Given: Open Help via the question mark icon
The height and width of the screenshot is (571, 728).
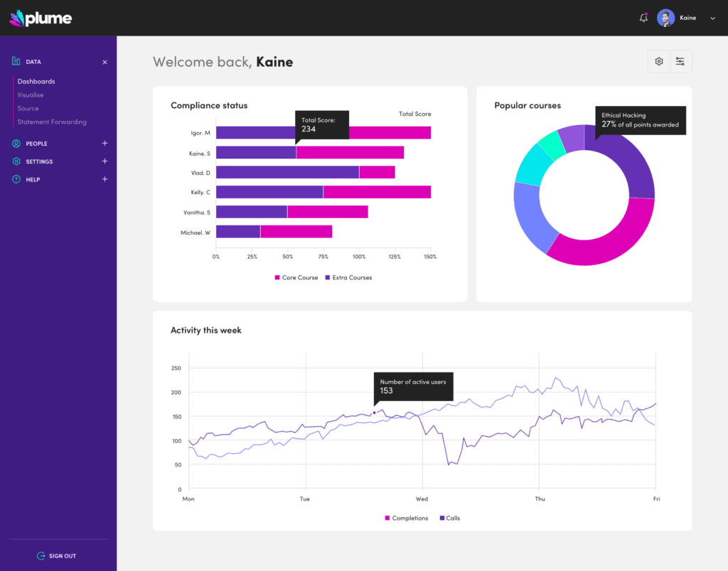Looking at the screenshot, I should (x=16, y=179).
